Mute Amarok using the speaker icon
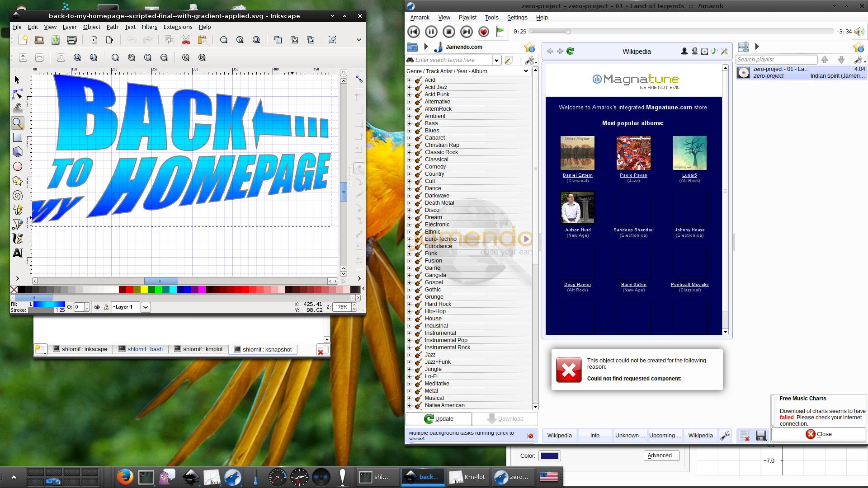This screenshot has height=488, width=868. tap(859, 32)
